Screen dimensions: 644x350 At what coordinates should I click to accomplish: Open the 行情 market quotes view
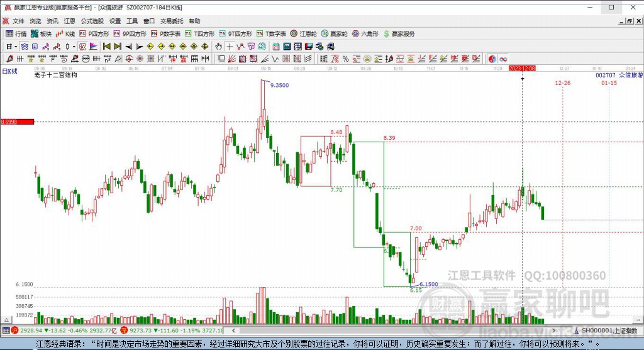(16, 34)
